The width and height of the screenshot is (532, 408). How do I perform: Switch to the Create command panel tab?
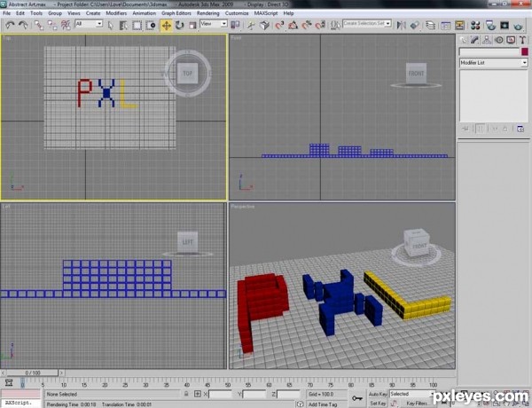[463, 40]
